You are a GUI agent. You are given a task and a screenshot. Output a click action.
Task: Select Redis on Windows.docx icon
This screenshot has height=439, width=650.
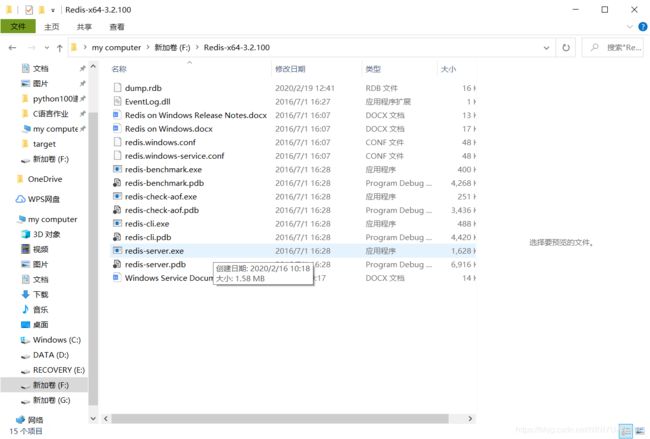[x=117, y=129]
